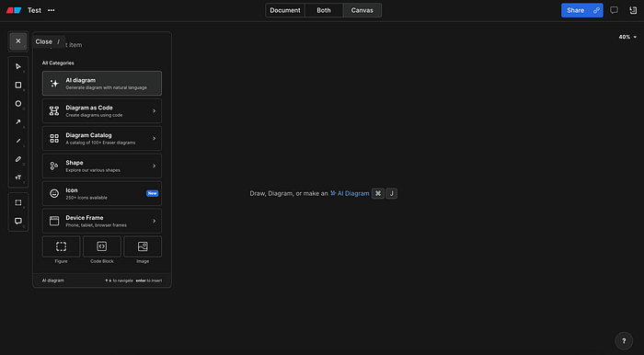The width and height of the screenshot is (644, 355).
Task: Click the Device Frame browser icon
Action: (x=54, y=221)
